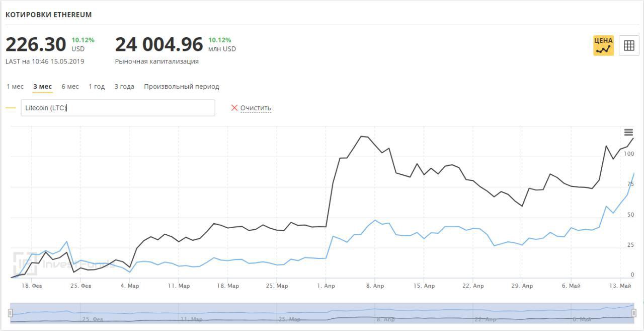
Task: Click the 13. Май axis label
Action: pos(620,286)
